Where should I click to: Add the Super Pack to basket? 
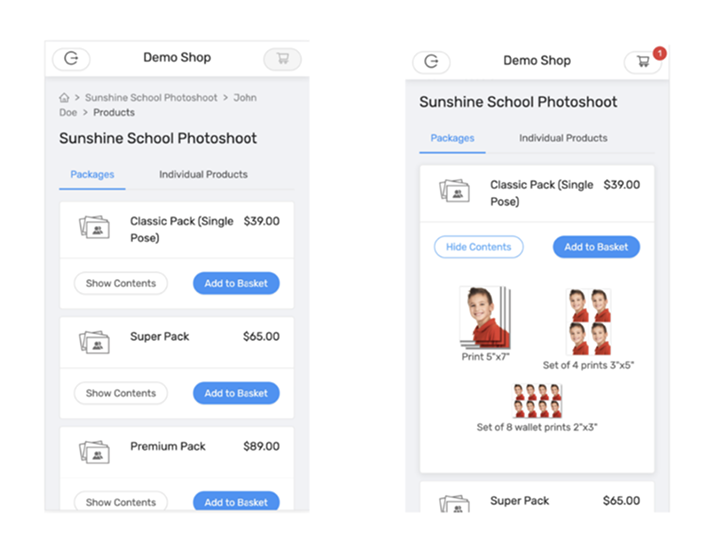(236, 393)
